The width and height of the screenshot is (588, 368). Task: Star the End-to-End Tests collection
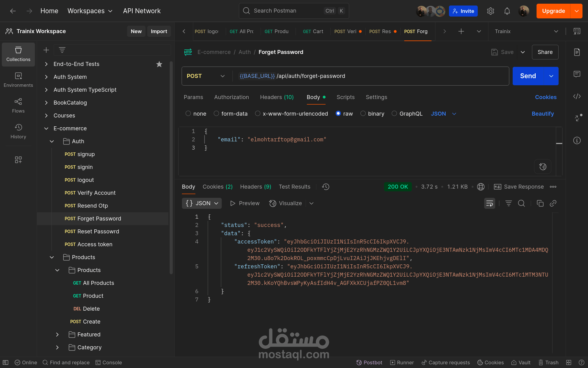point(159,64)
